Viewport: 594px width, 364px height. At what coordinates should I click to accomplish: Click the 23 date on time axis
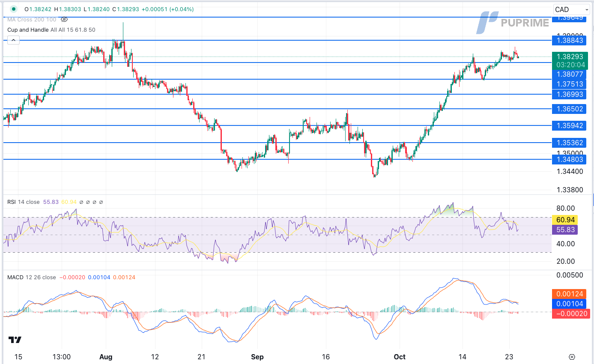pyautogui.click(x=510, y=357)
